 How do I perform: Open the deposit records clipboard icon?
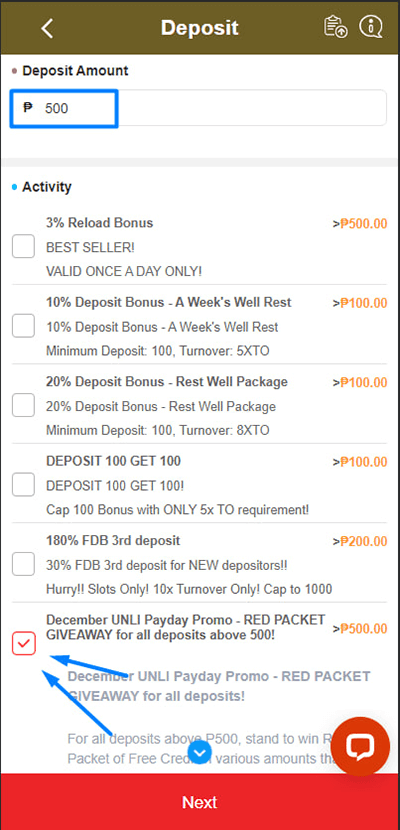point(335,27)
